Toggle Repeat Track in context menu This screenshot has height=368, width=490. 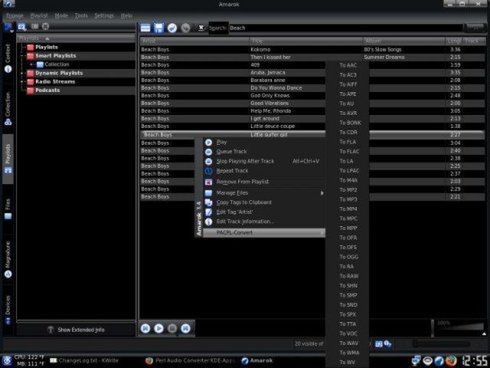point(264,171)
